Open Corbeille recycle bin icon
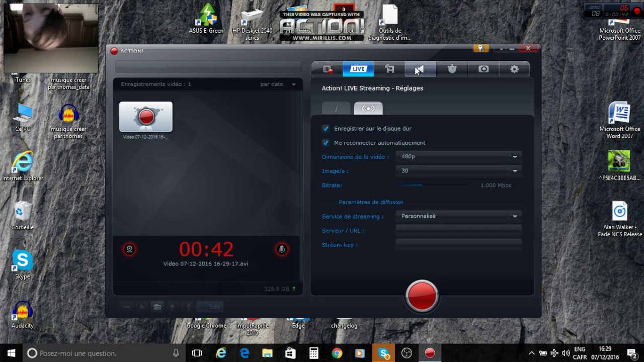The image size is (644, 362). tap(23, 215)
